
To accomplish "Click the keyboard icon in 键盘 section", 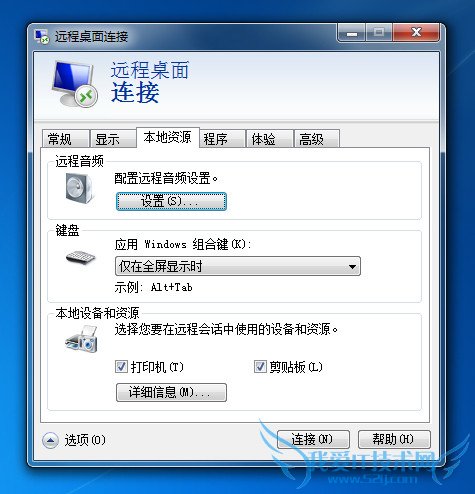I will 81,257.
